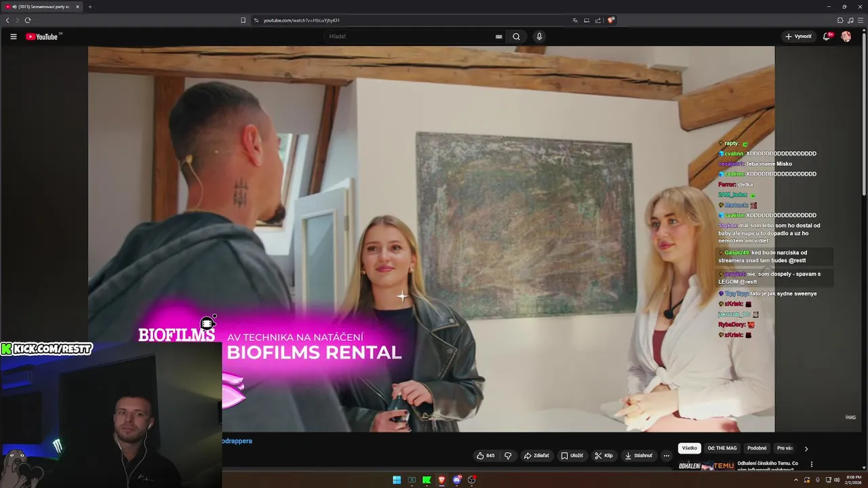This screenshot has height=488, width=868.
Task: Reload the current page
Action: (x=28, y=20)
